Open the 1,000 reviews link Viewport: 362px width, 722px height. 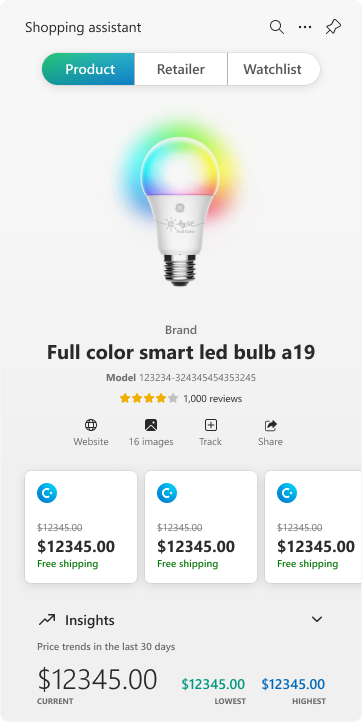pyautogui.click(x=212, y=399)
